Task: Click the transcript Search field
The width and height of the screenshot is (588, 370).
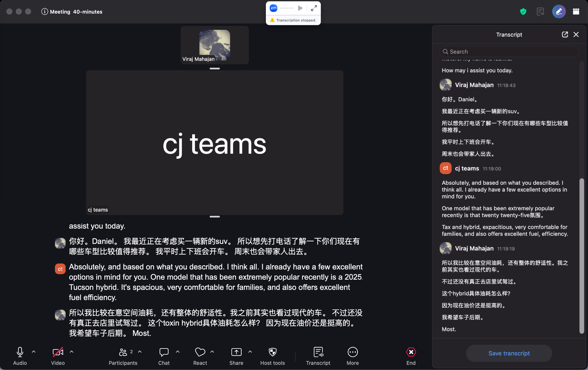Action: click(509, 52)
